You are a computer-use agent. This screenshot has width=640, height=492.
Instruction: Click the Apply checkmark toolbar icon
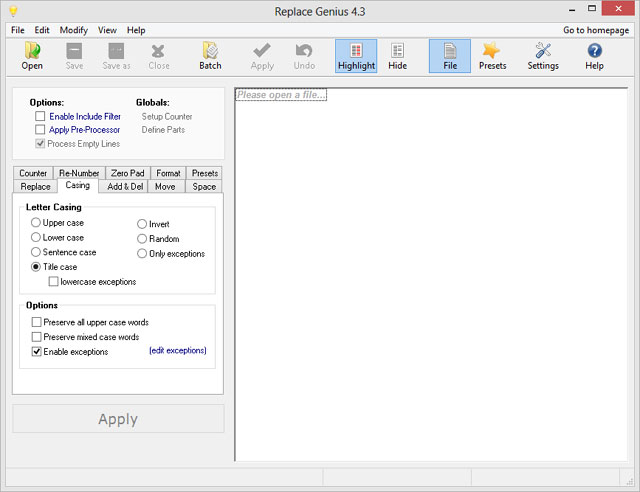coord(262,56)
